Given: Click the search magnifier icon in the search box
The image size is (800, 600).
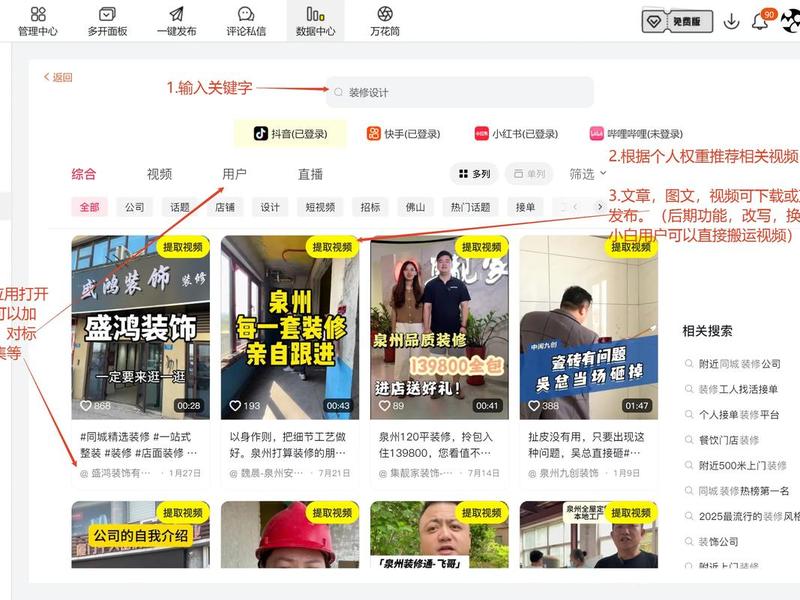Looking at the screenshot, I should 338,92.
